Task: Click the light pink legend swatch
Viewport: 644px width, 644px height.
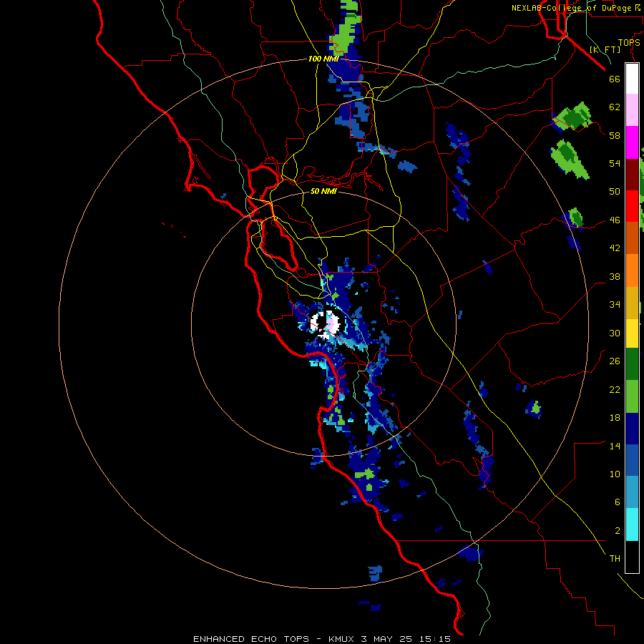Action: coord(632,110)
